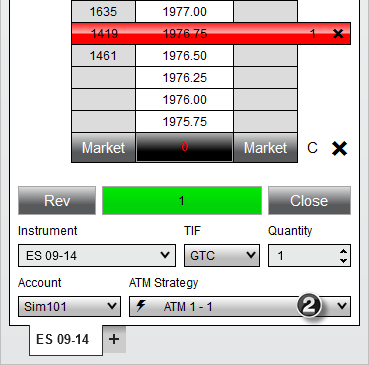The height and width of the screenshot is (365, 369).
Task: Click the price cell 1976.25
Action: pos(184,78)
